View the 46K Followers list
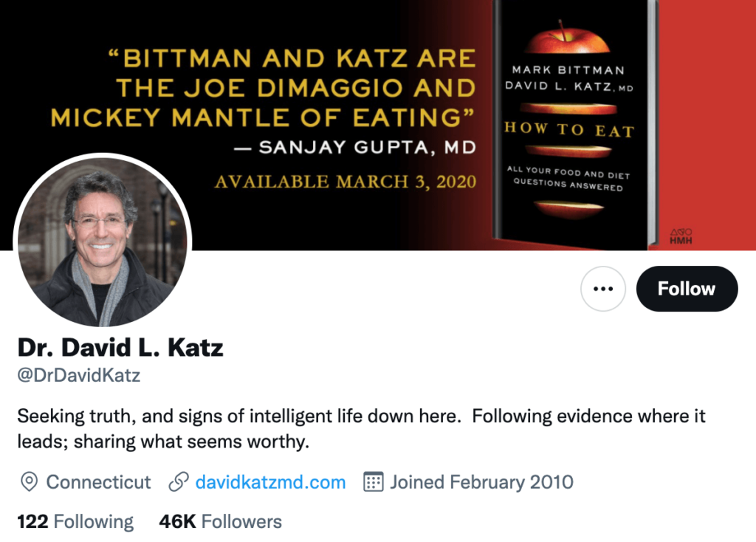The image size is (756, 542). (x=220, y=522)
